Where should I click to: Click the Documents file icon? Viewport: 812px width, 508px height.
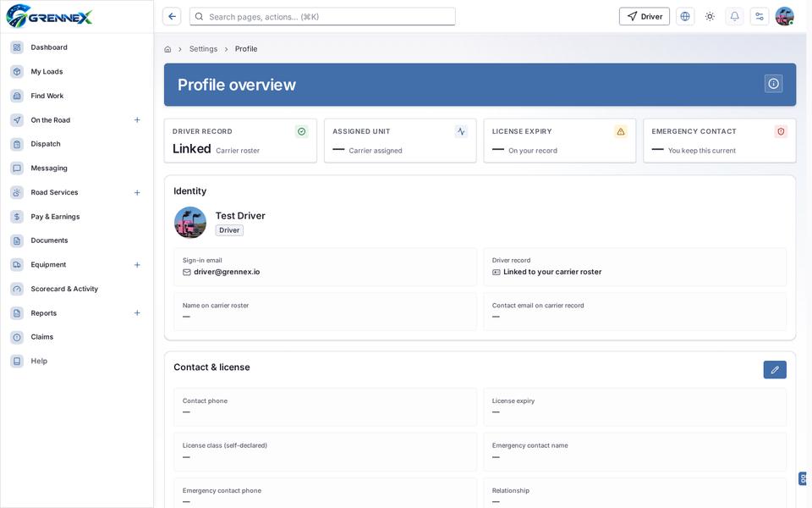[17, 240]
